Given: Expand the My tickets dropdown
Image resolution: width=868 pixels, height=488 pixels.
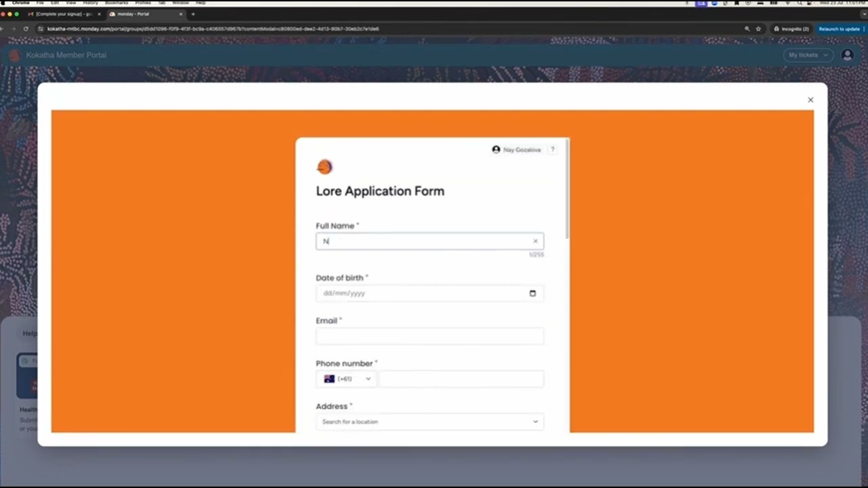Looking at the screenshot, I should tap(808, 55).
